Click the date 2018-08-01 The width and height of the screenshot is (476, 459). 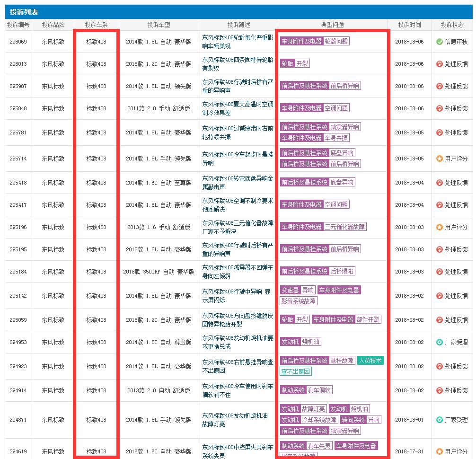click(x=409, y=420)
